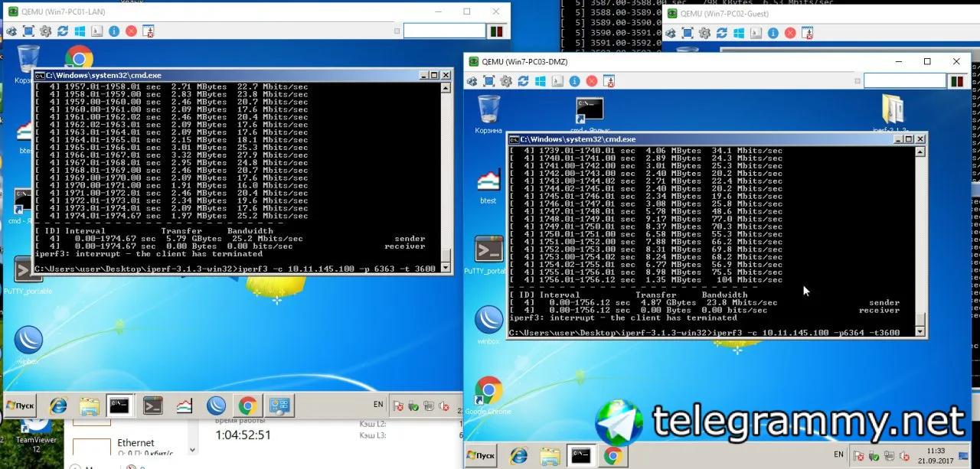Switch to cmd window on PC01-LAN taskbar
The width and height of the screenshot is (980, 469).
[119, 405]
